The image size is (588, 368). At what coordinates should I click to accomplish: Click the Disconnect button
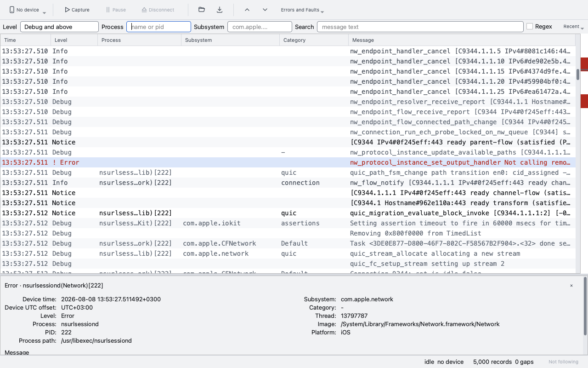(158, 10)
